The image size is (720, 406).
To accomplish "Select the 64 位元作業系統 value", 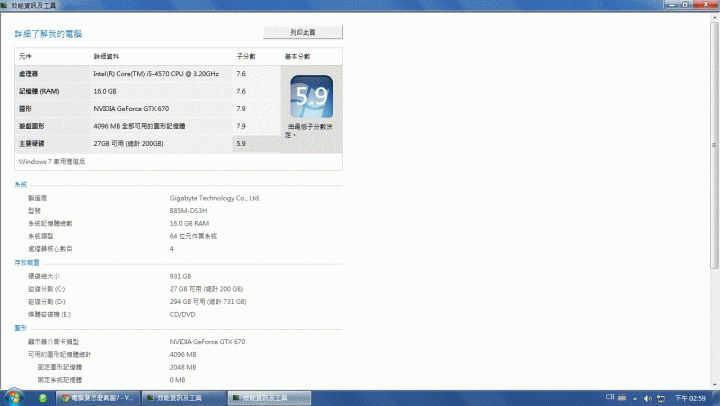I will pyautogui.click(x=193, y=236).
